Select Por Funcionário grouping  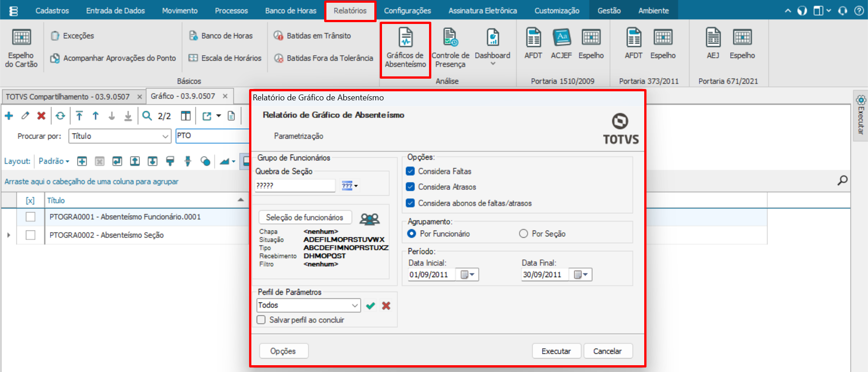[x=411, y=234]
